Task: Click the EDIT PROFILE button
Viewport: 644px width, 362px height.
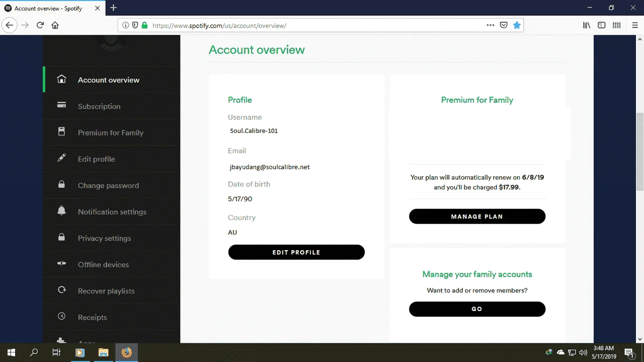Action: click(296, 252)
